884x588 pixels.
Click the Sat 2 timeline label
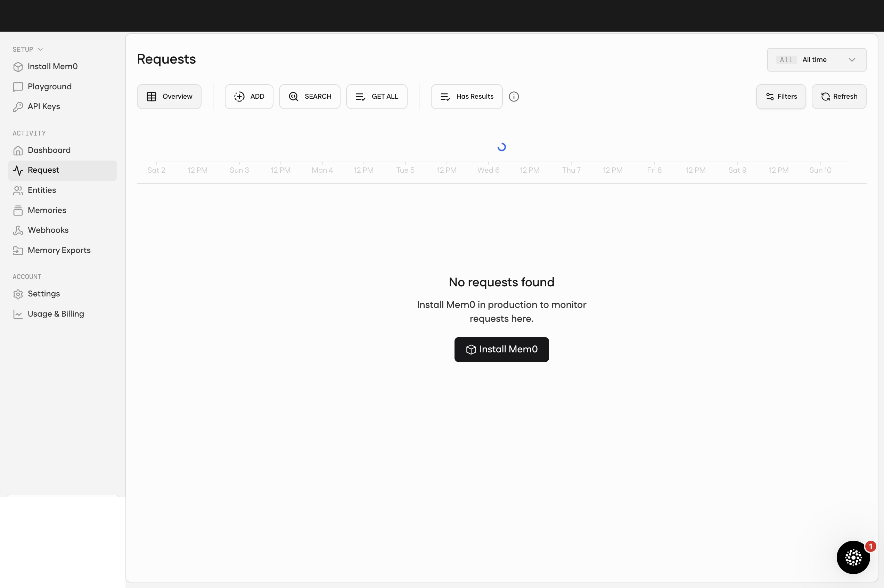pyautogui.click(x=156, y=170)
